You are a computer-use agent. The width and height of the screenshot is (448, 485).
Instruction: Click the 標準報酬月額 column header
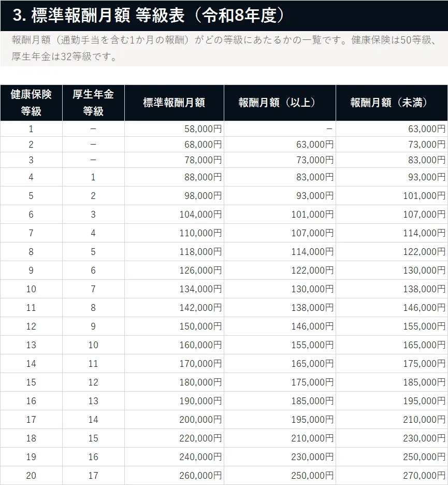174,103
